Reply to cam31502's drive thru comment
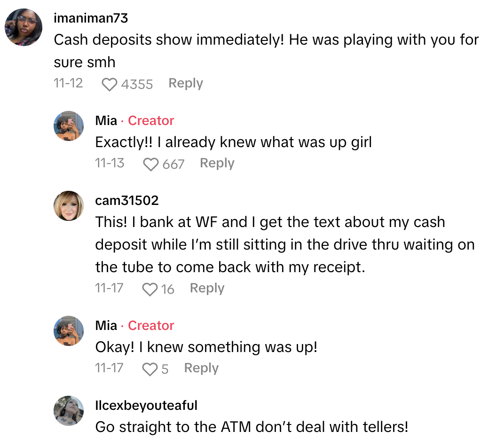This screenshot has height=439, width=504. pyautogui.click(x=207, y=288)
